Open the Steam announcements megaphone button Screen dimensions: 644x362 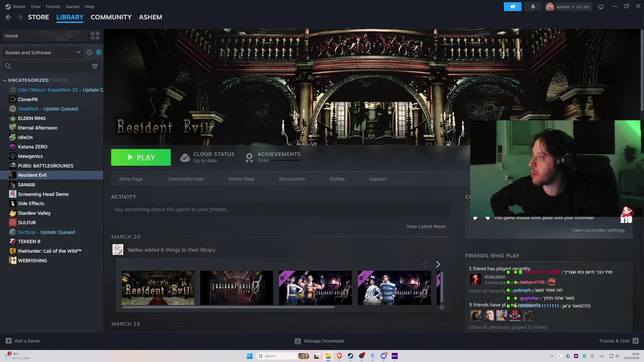point(513,7)
